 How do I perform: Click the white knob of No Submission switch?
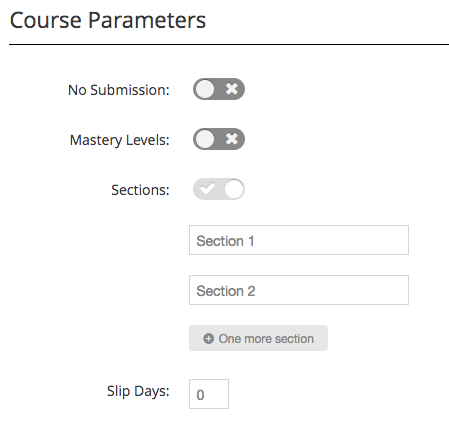tap(205, 89)
